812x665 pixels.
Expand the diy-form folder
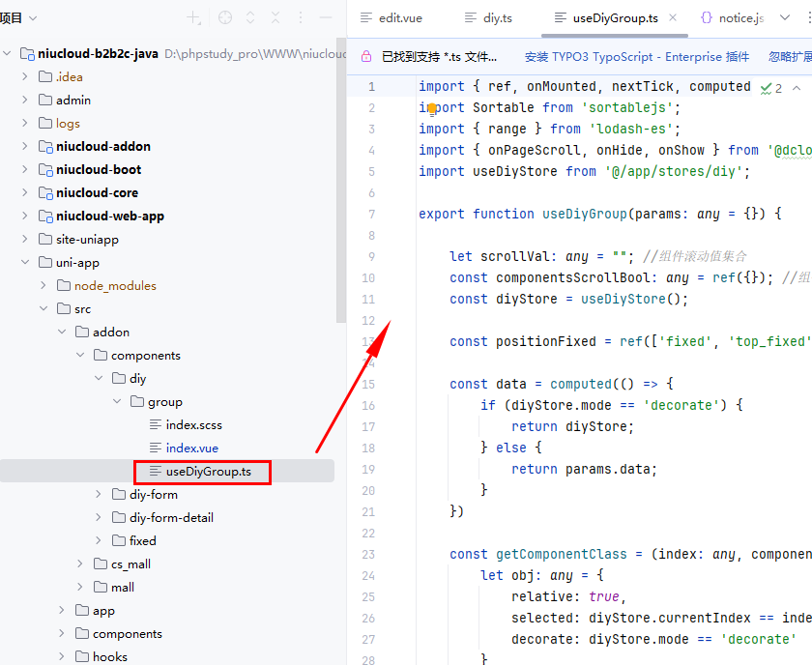tap(99, 494)
